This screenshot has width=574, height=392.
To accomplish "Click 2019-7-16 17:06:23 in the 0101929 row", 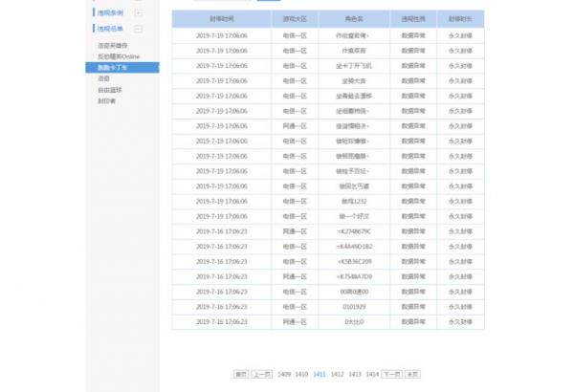I will click(222, 307).
